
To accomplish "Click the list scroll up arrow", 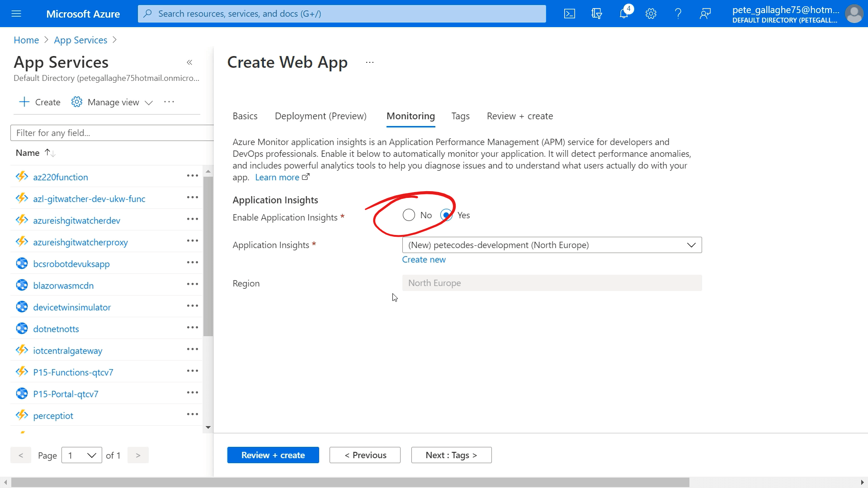I will click(208, 171).
